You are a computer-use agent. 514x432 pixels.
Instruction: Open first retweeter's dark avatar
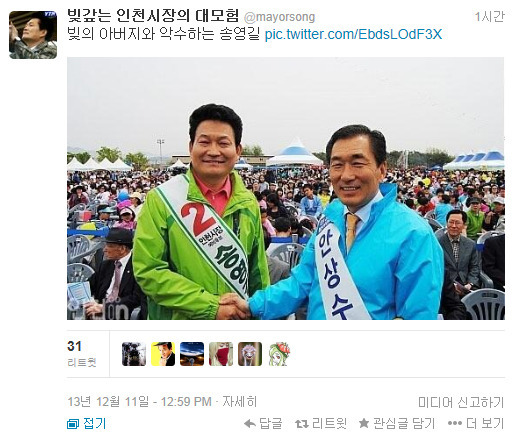click(x=134, y=354)
